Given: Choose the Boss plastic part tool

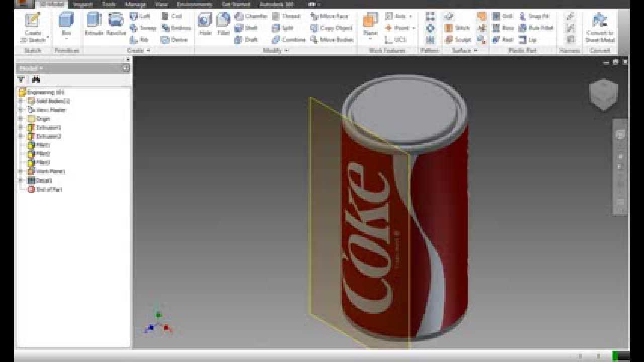Looking at the screenshot, I should pos(503,28).
